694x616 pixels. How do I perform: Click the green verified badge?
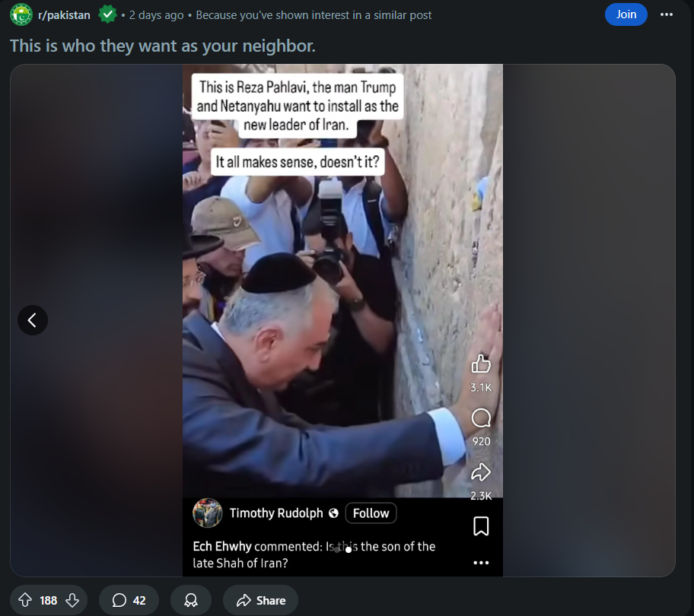[x=107, y=14]
